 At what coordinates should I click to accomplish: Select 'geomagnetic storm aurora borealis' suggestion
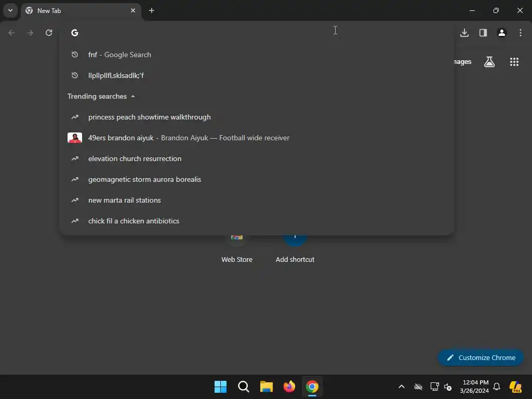pos(257,179)
